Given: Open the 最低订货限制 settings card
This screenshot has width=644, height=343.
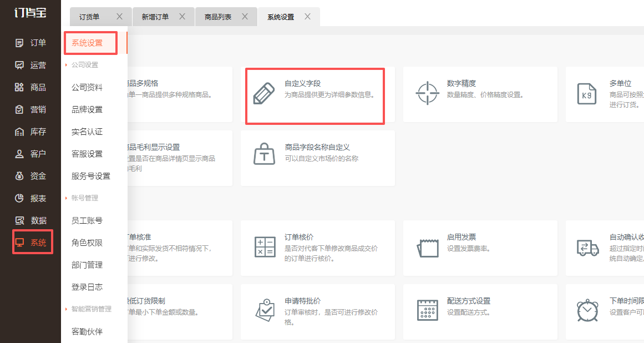Looking at the screenshot, I should [x=180, y=311].
